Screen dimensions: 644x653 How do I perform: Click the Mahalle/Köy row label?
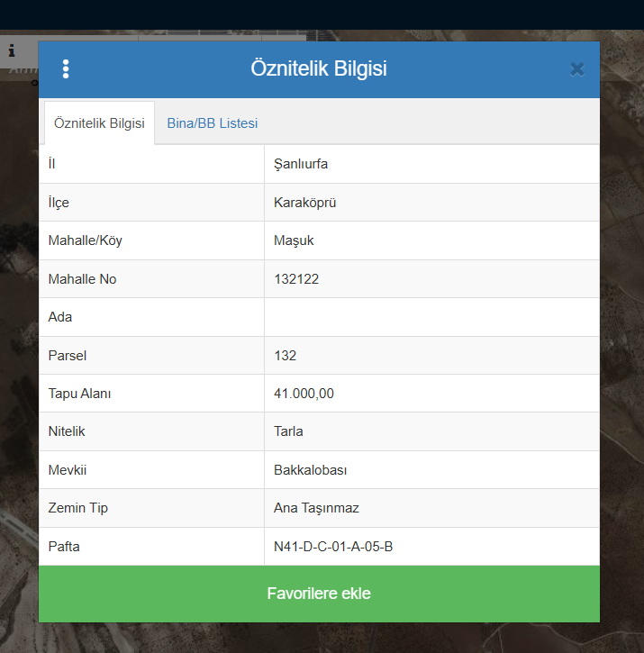tap(84, 240)
